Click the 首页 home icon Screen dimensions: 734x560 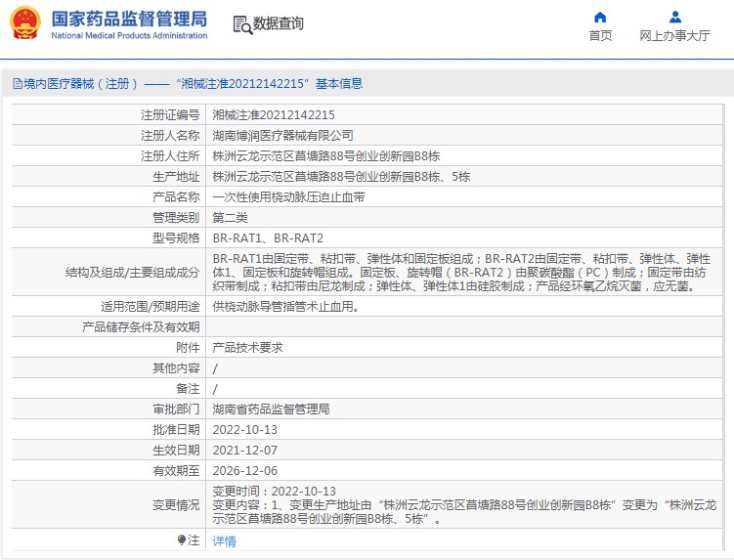click(x=600, y=17)
